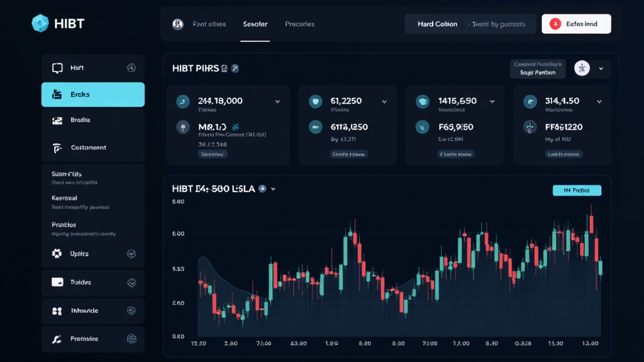Expand the 244.18,000 card dropdown arrow
644x362 pixels.
[x=277, y=101]
